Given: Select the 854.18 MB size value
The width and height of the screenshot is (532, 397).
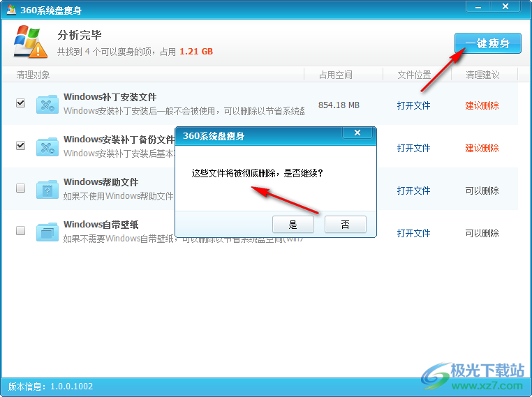Looking at the screenshot, I should coord(339,105).
